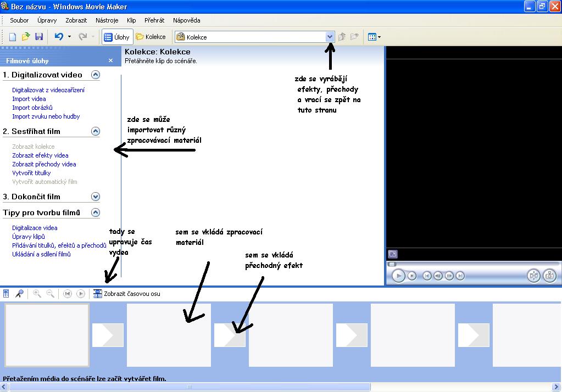Open the undo history dropdown arrow
This screenshot has width=562, height=392.
pyautogui.click(x=69, y=37)
